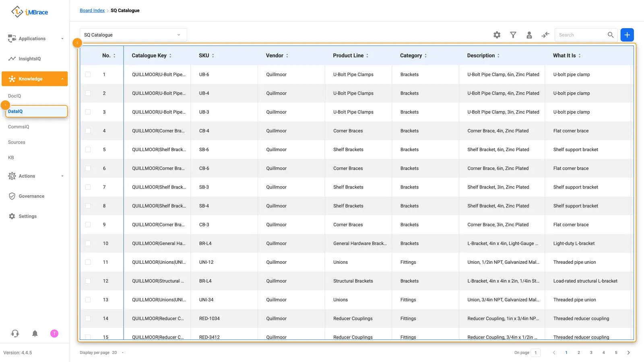The image size is (644, 362).
Task: Select DataIQ submenu item
Action: click(36, 111)
